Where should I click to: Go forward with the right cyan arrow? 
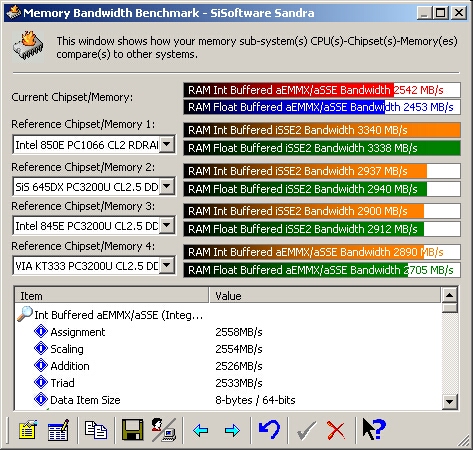click(232, 430)
